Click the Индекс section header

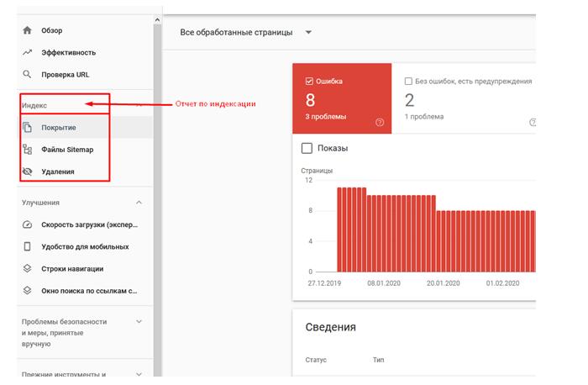click(x=35, y=106)
